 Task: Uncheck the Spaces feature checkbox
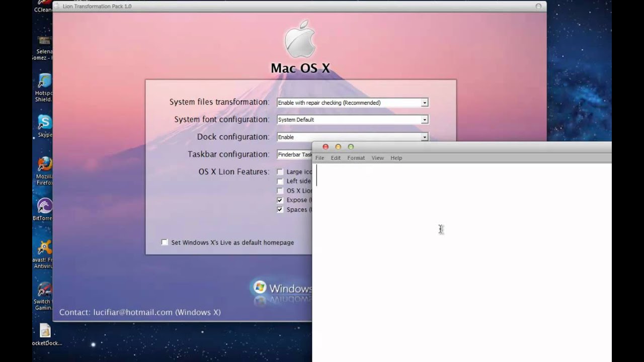(x=280, y=210)
